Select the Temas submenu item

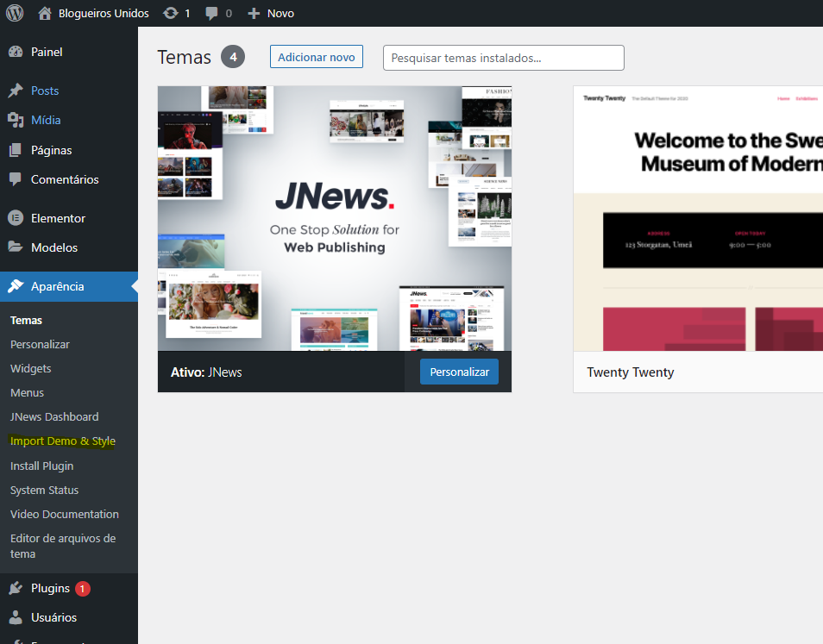point(26,321)
